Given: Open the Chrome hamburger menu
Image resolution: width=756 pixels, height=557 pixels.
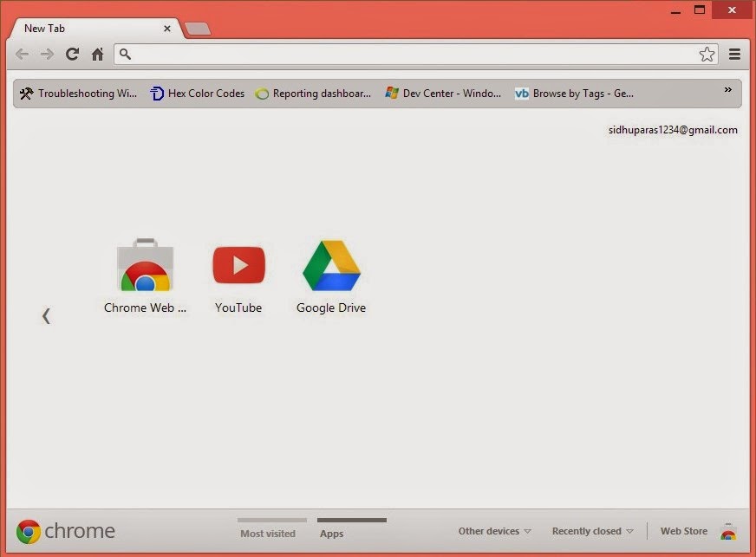Looking at the screenshot, I should point(734,54).
